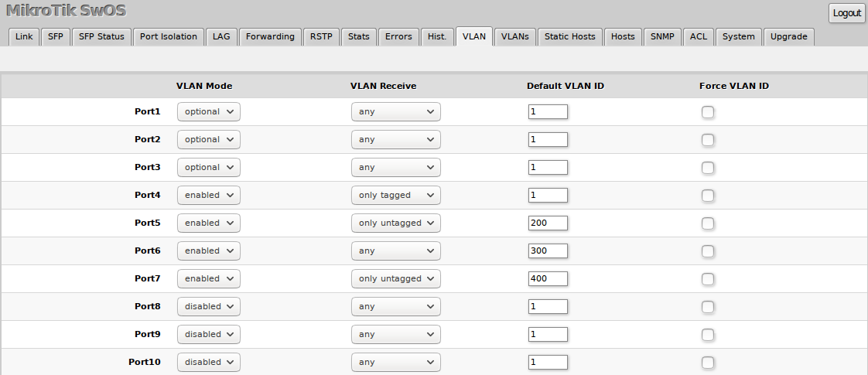Enable Force VLAN ID for Port1
Image resolution: width=868 pixels, height=375 pixels.
[708, 112]
